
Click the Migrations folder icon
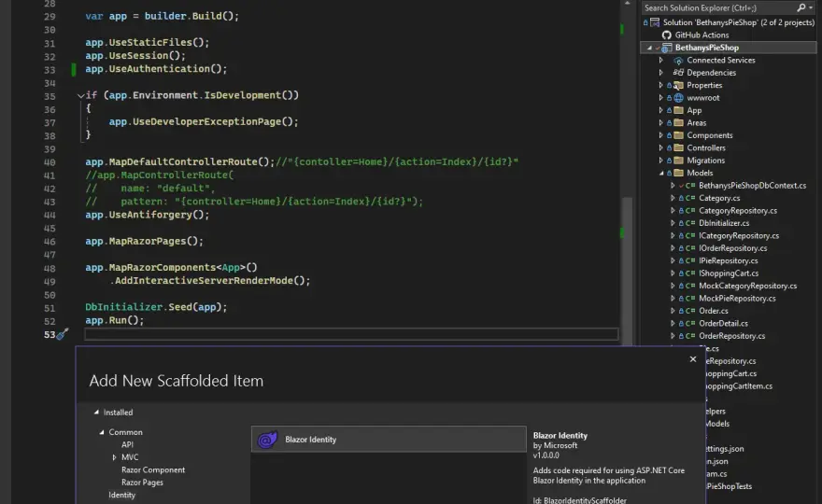coord(678,161)
